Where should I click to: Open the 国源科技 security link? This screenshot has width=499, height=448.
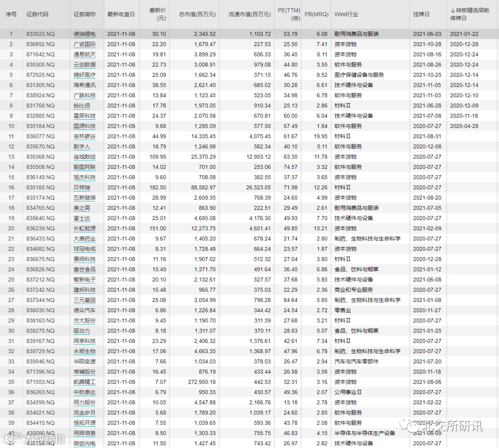[x=85, y=126]
